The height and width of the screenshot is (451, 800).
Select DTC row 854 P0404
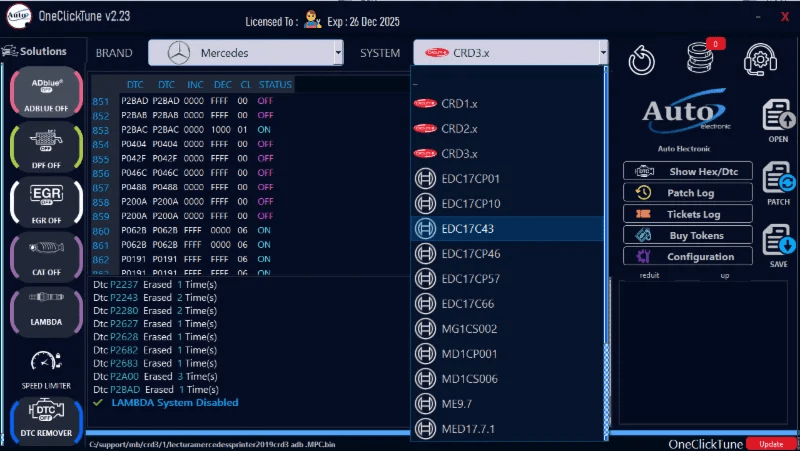183,144
